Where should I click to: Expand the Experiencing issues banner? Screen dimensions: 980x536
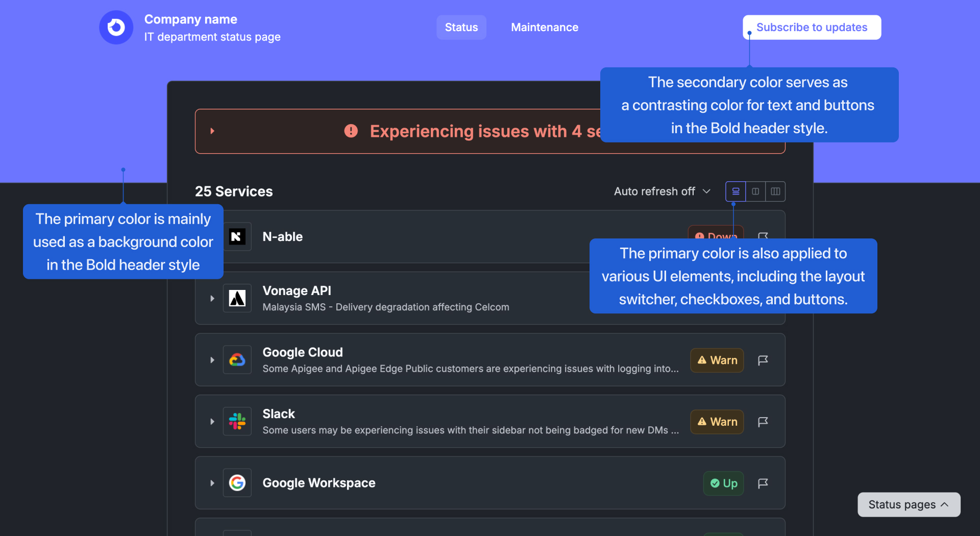[212, 131]
